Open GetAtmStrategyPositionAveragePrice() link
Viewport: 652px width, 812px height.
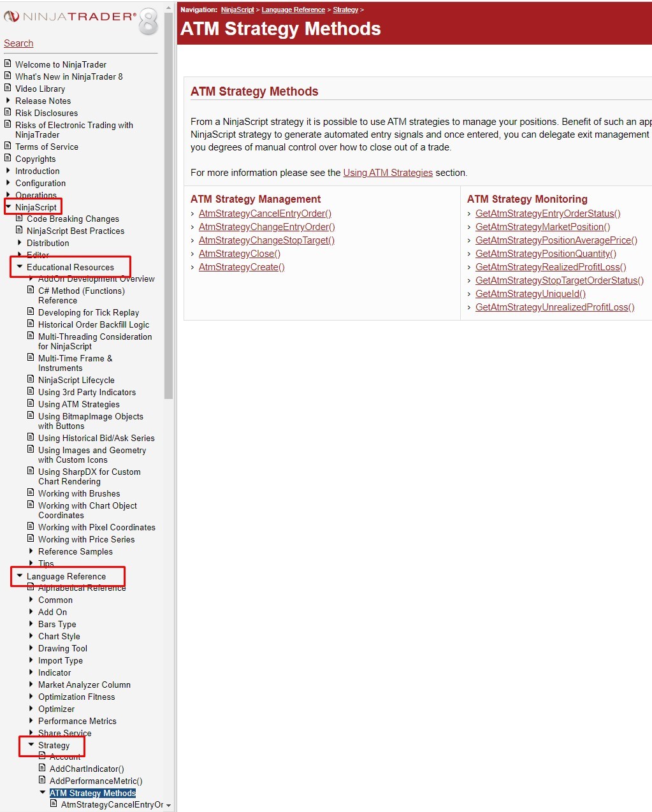point(556,240)
